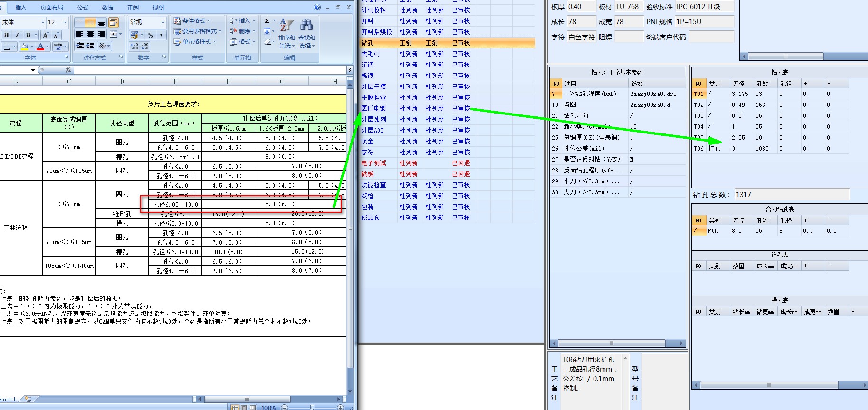Image resolution: width=868 pixels, height=410 pixels.
Task: Click merge and center icon
Action: (113, 34)
